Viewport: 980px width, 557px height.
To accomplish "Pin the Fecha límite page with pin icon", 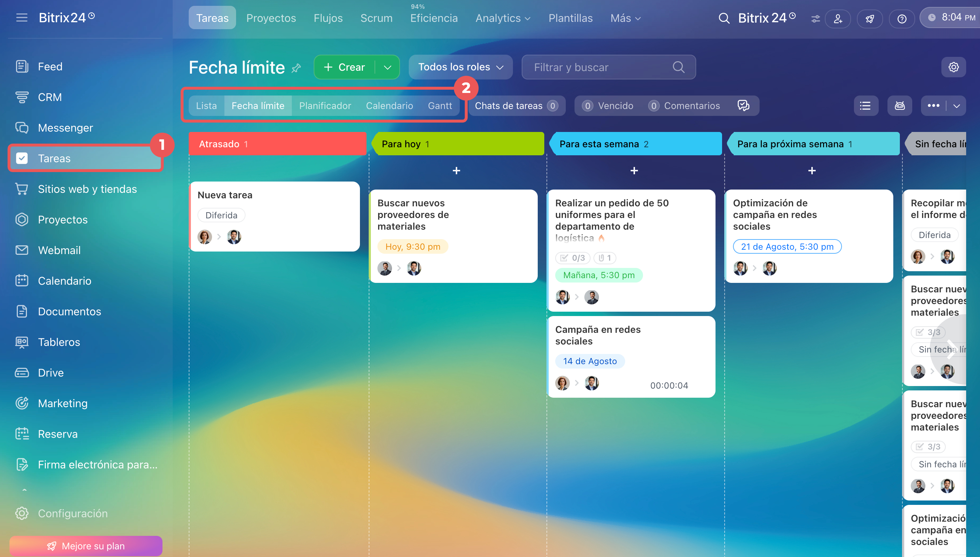I will (296, 68).
